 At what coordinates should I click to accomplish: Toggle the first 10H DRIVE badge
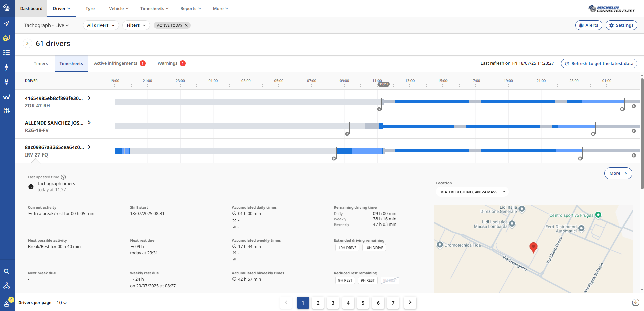(x=347, y=248)
